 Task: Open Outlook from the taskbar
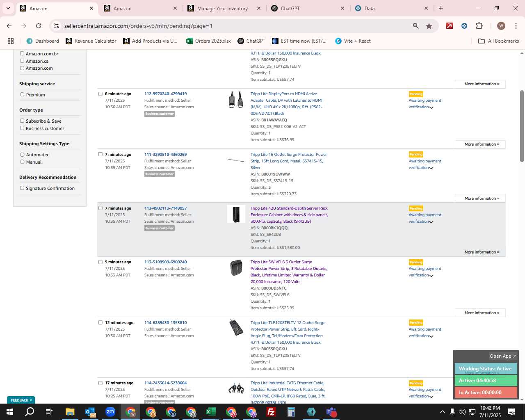90,412
